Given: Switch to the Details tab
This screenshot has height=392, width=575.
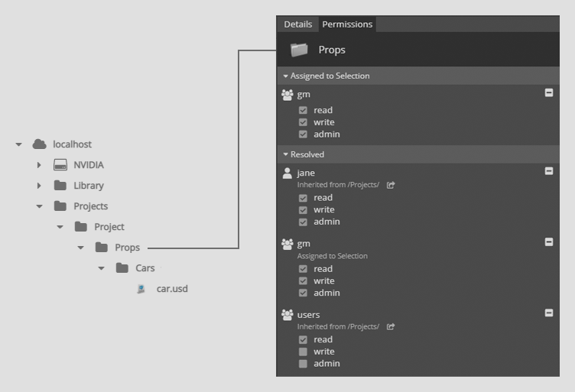Looking at the screenshot, I should point(297,24).
